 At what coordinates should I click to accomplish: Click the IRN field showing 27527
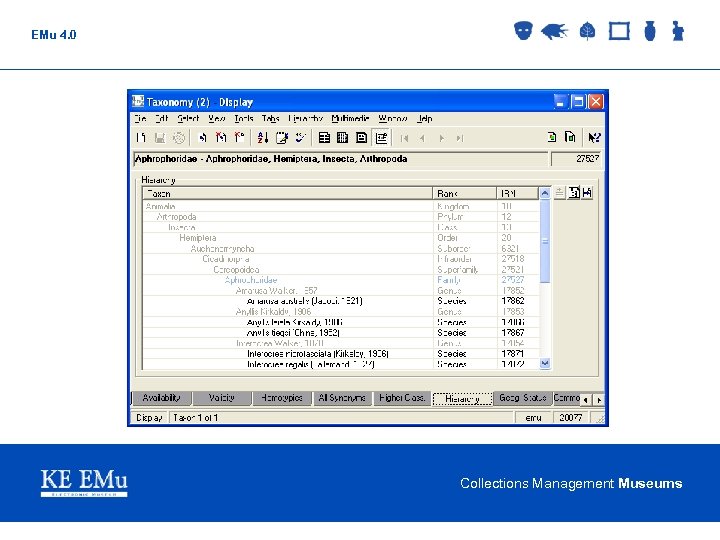pos(577,159)
